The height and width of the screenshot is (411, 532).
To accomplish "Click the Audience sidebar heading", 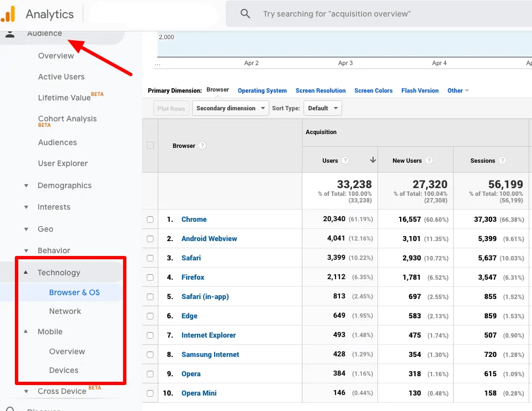I will point(45,34).
